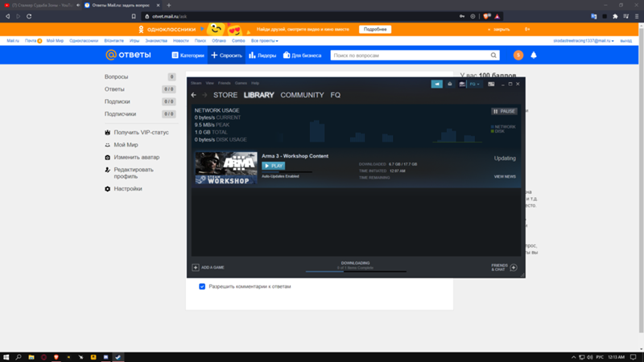Open the Steam inbox envelope icon
Screen dimensions: 644x362
(x=450, y=84)
